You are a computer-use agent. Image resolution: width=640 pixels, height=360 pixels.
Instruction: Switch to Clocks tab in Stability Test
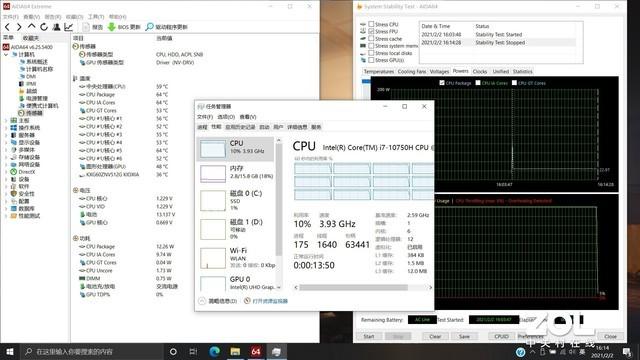click(480, 71)
